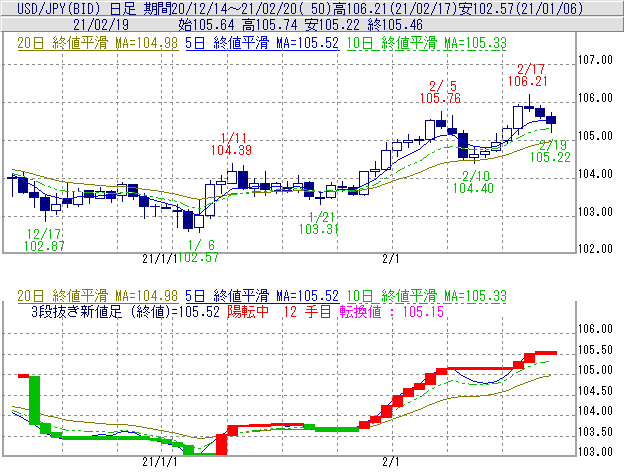Click the 1/11 high annotation 104.39
Viewport: 624px width, 473px height.
tap(231, 150)
